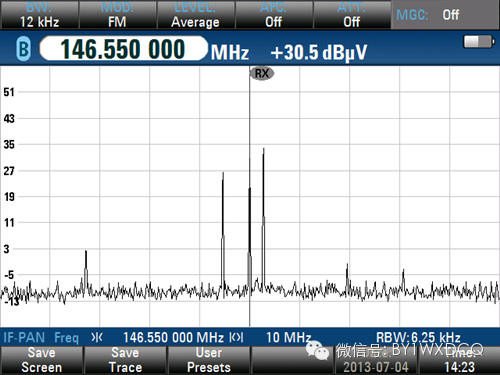Viewport: 500px width, 375px height.
Task: Open BW 12 kHz bandwidth selector
Action: (39, 15)
